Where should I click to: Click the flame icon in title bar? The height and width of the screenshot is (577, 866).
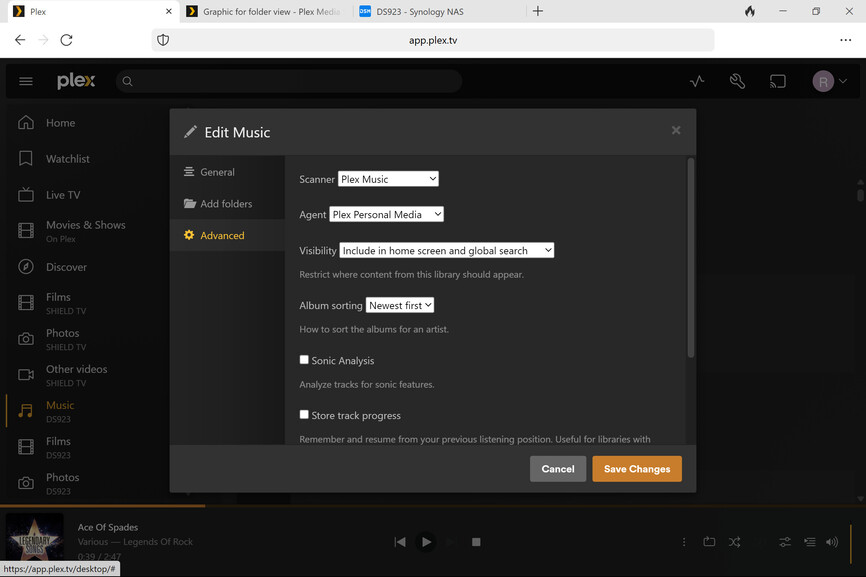pyautogui.click(x=749, y=11)
